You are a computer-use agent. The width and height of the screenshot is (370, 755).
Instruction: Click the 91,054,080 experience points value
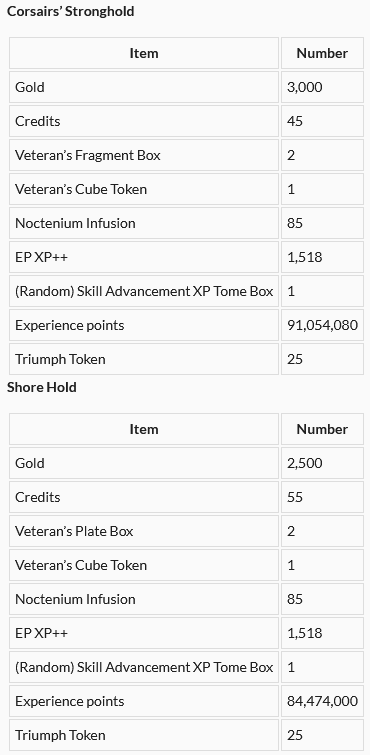[x=322, y=325]
